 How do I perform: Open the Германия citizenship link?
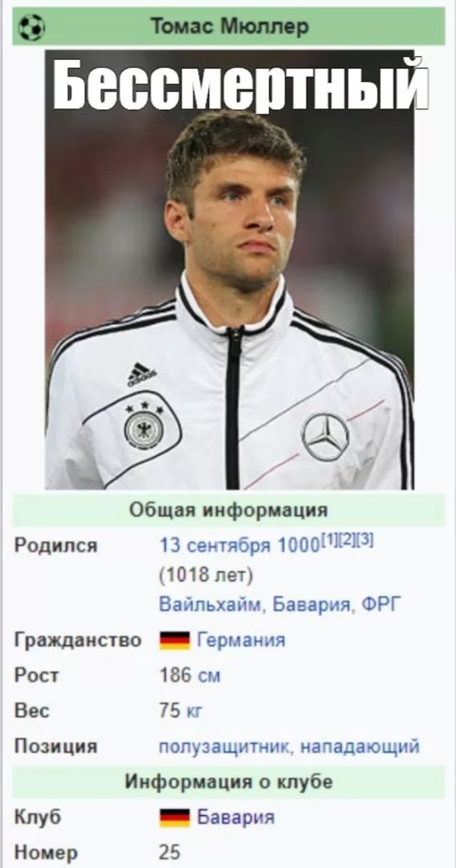click(x=242, y=640)
